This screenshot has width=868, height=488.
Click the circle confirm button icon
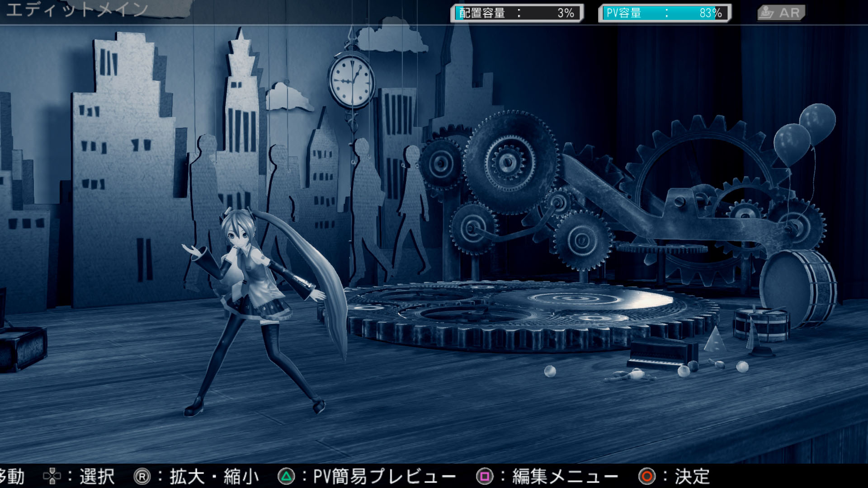point(647,476)
